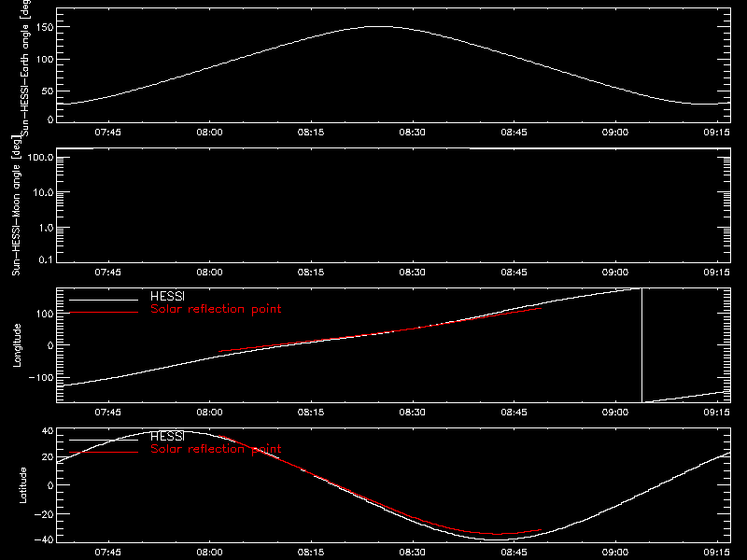Click the -100 tick label on Longitude plot

click(x=41, y=377)
